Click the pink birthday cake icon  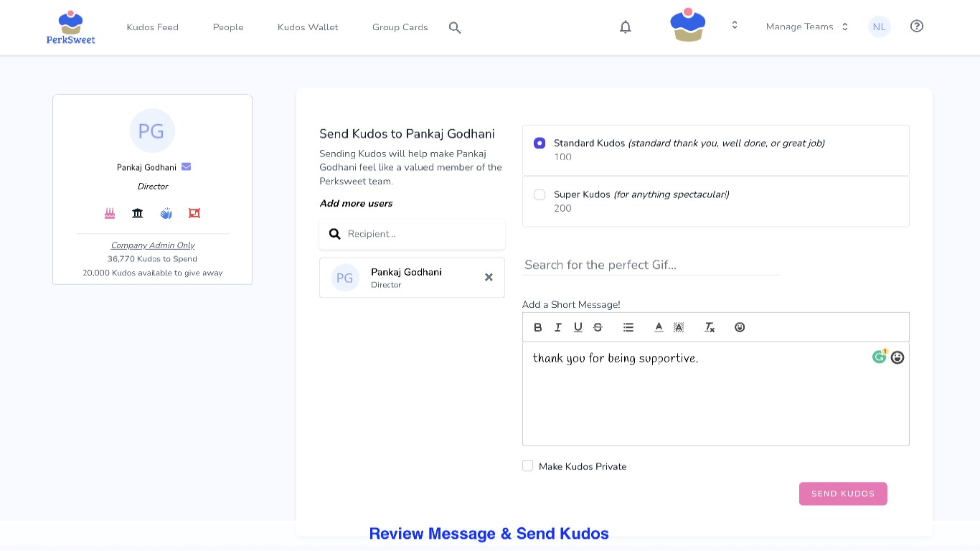pos(110,213)
